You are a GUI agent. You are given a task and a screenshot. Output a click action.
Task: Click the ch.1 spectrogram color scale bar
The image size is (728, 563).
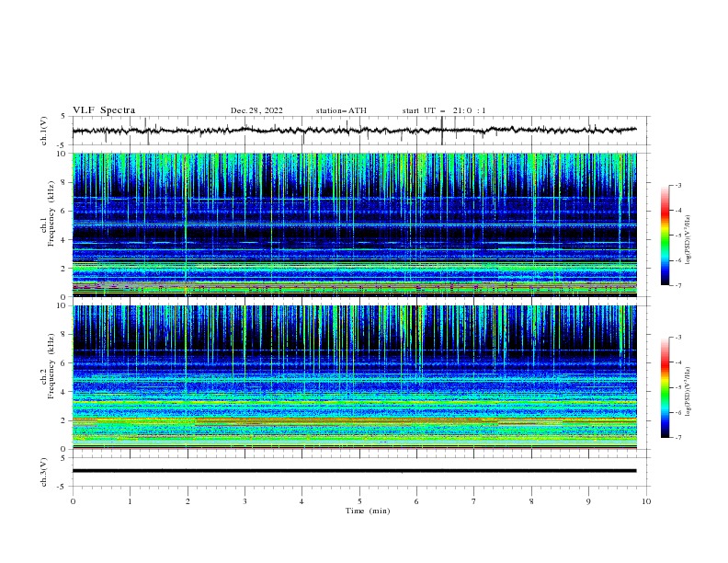(x=665, y=236)
